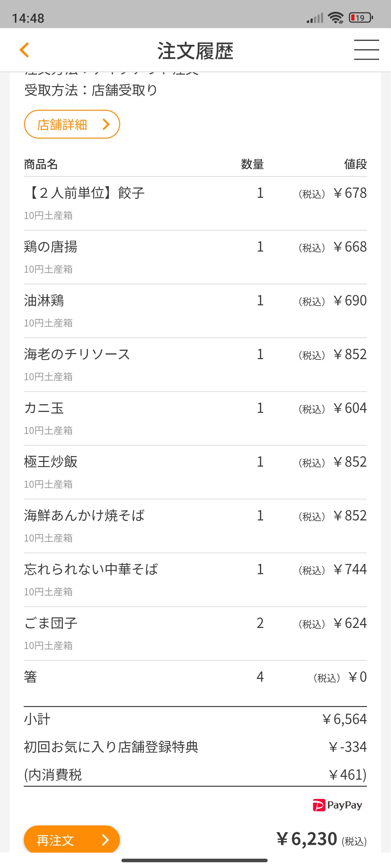Select the カニ玉 order item
The image size is (391, 868).
coord(195,419)
